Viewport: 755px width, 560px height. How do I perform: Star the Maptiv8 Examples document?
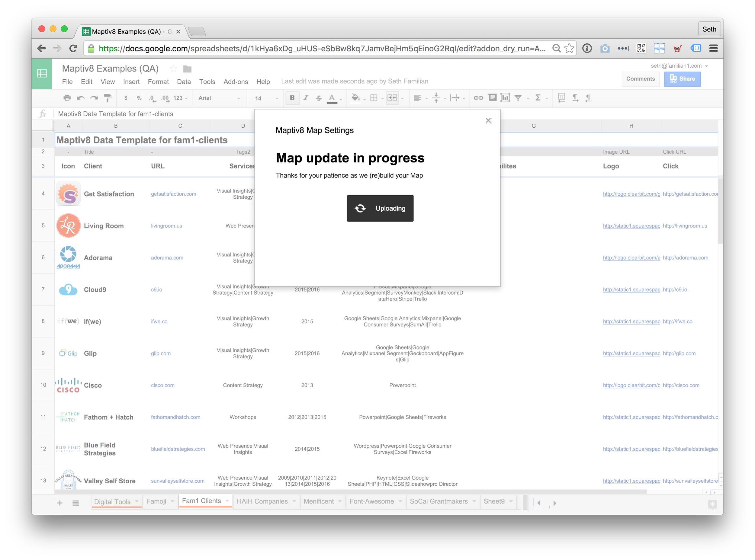(x=173, y=69)
